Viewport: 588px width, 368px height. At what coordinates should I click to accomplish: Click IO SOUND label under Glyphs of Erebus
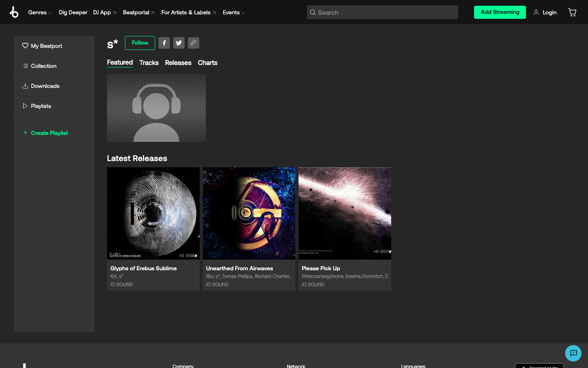pos(122,285)
